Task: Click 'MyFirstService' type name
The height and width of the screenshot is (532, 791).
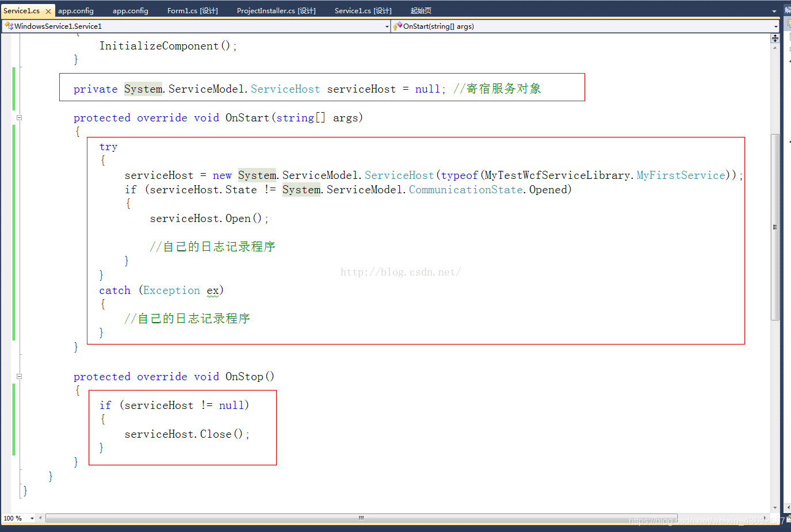Action: [x=681, y=175]
